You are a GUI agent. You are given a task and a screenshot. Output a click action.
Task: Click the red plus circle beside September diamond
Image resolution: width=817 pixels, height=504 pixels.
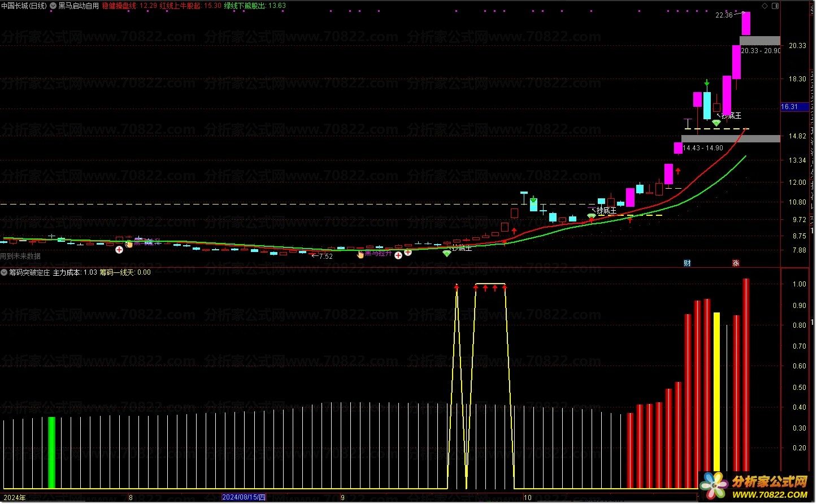pyautogui.click(x=408, y=253)
